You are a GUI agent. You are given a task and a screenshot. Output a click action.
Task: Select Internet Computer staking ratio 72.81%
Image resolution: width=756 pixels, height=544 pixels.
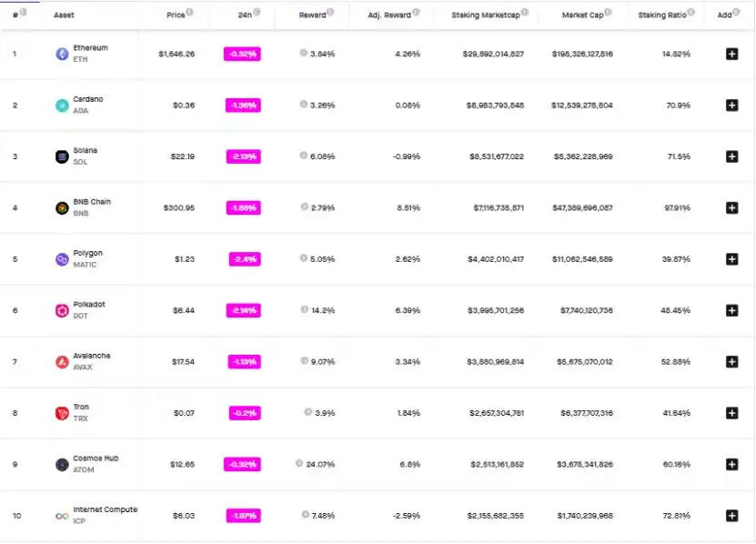coord(677,516)
